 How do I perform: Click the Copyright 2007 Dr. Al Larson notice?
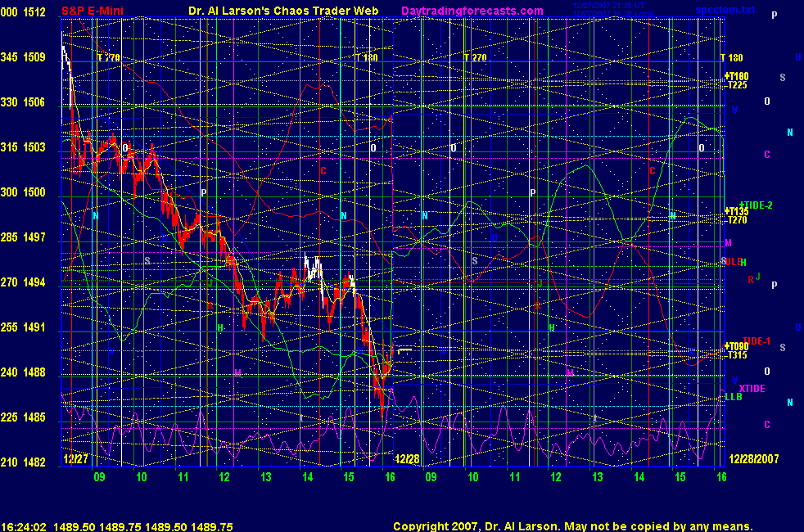point(573,526)
